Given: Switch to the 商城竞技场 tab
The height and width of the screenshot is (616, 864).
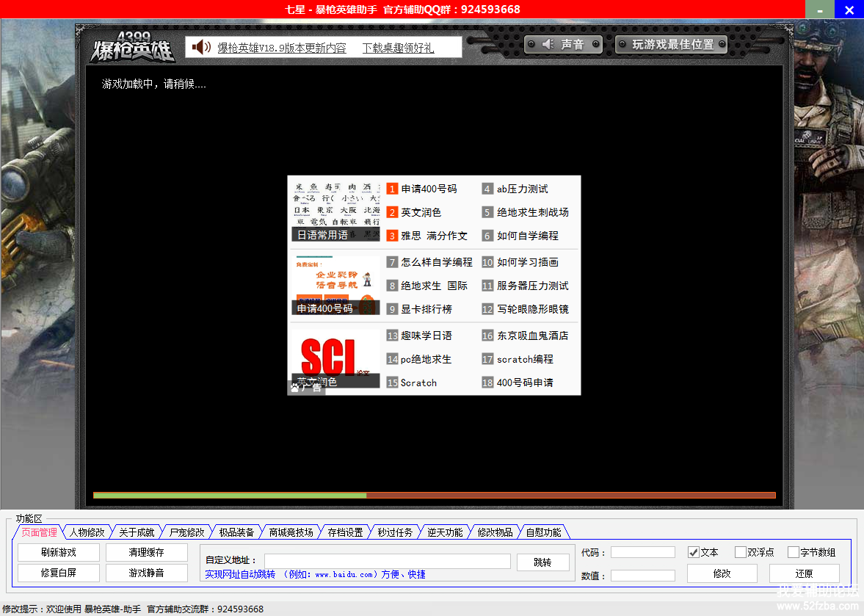Looking at the screenshot, I should click(291, 532).
